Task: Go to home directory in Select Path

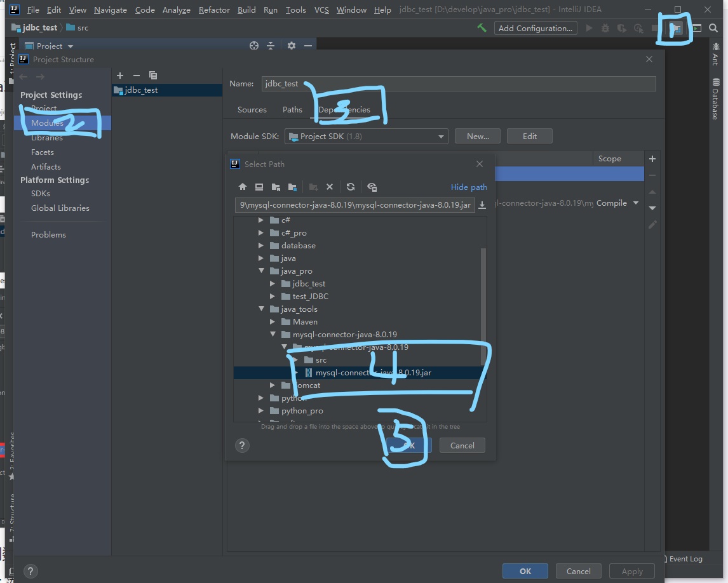Action: coord(243,187)
